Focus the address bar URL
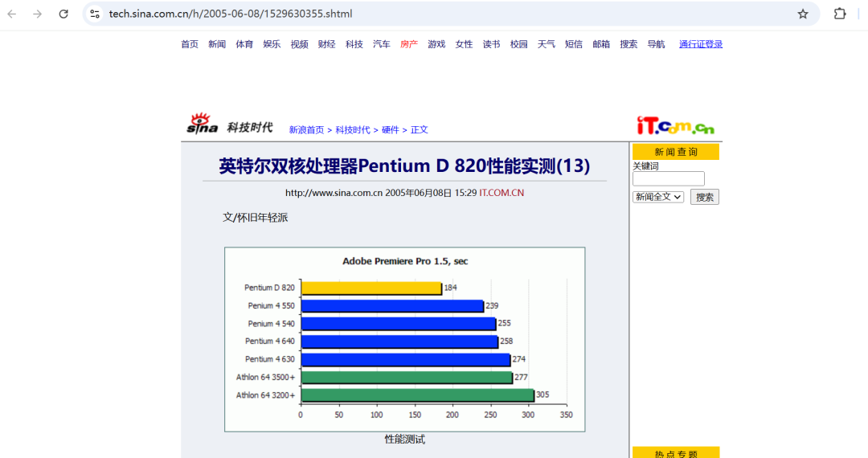The height and width of the screenshot is (458, 868). (x=231, y=14)
